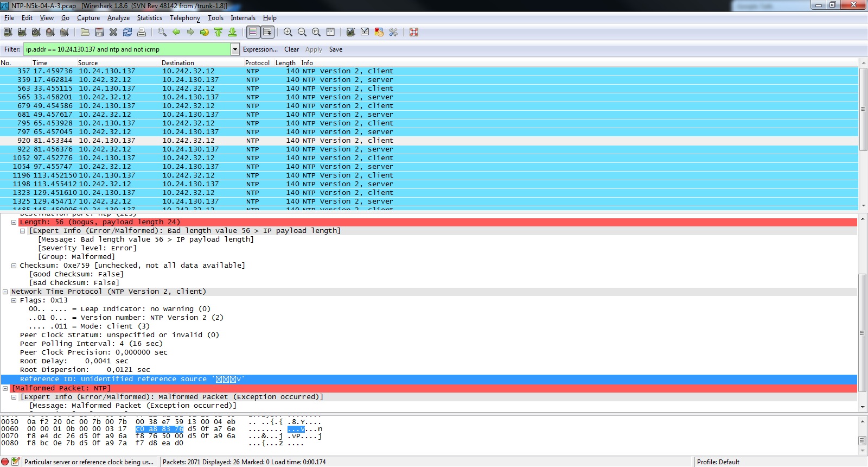Image resolution: width=868 pixels, height=467 pixels.
Task: Open the Capture menu
Action: [88, 18]
